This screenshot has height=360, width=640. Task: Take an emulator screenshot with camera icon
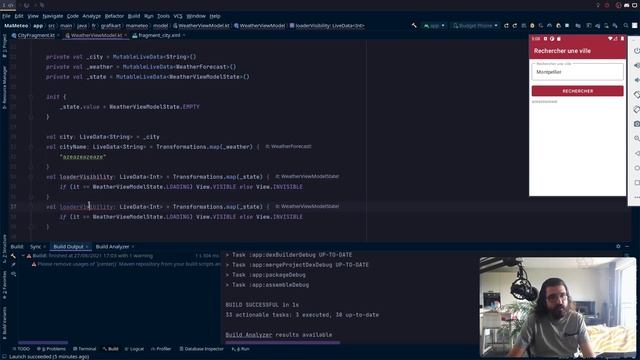pyautogui.click(x=636, y=124)
